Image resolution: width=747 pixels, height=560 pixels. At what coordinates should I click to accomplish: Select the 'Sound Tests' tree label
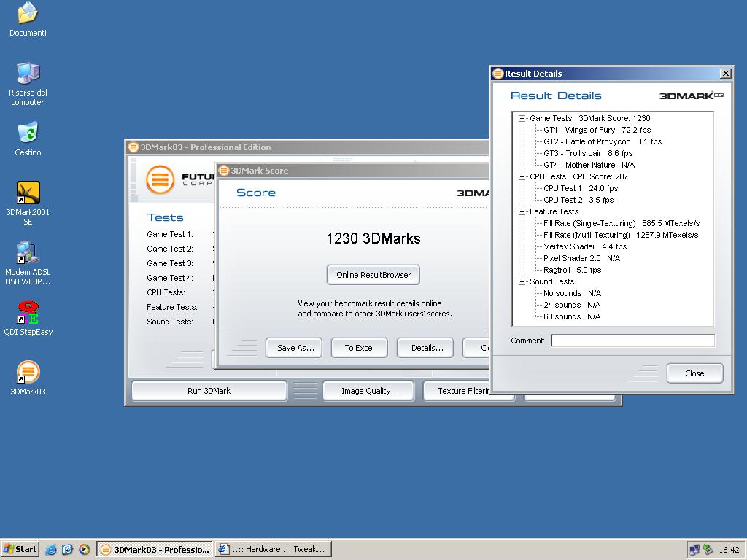[551, 281]
